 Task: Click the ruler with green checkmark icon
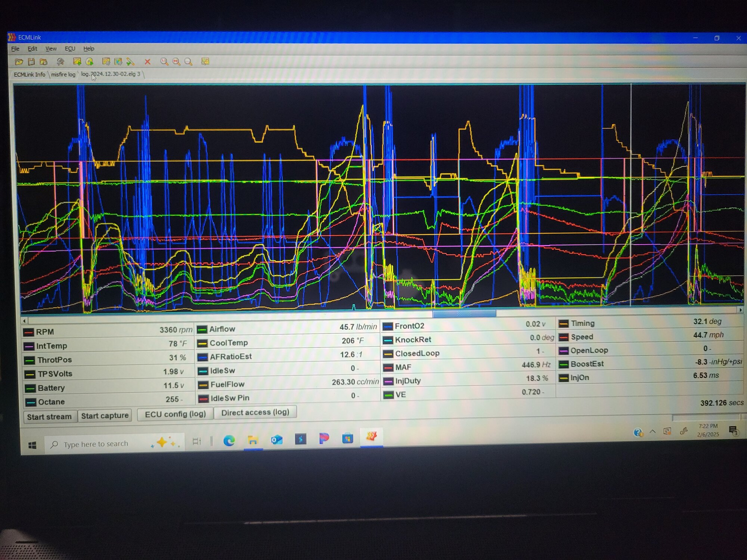click(130, 62)
